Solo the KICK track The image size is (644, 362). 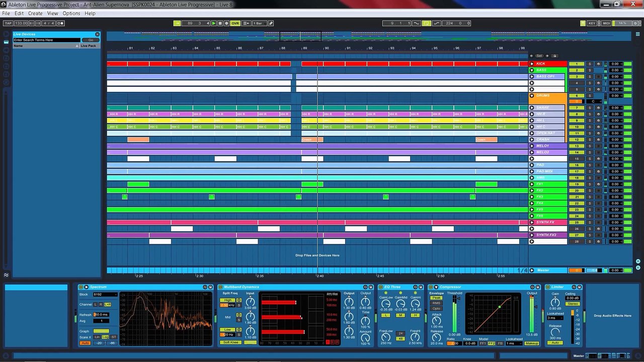[590, 64]
